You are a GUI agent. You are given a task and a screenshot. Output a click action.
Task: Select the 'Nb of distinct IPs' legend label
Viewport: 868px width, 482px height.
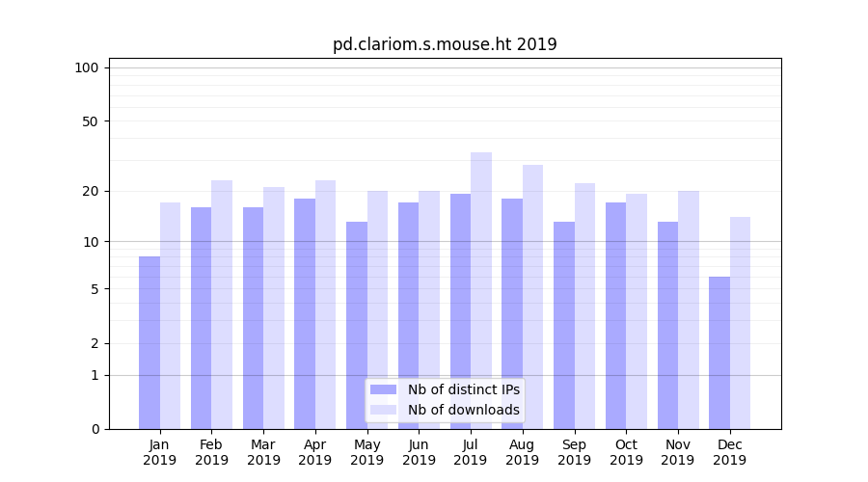[x=463, y=389]
